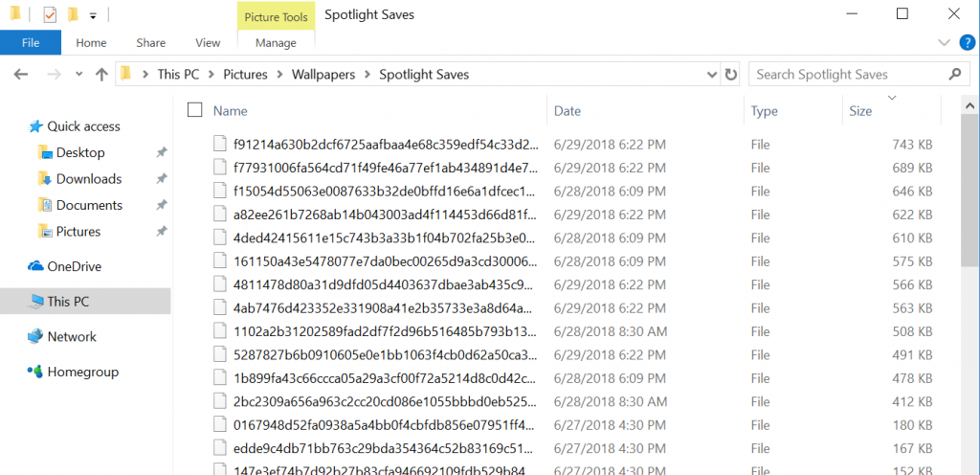Viewport: 980px width, 475px height.
Task: Select This PC in the navigation pane
Action: tap(85, 302)
